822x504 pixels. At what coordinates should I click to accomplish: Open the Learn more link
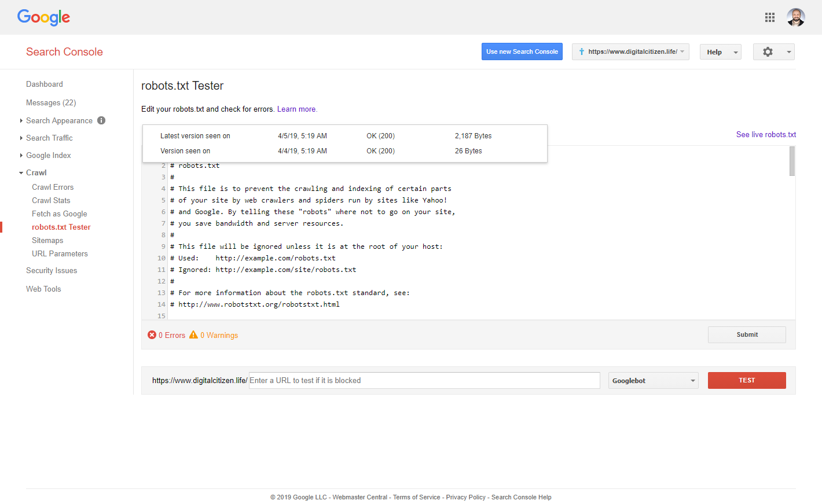pyautogui.click(x=296, y=109)
